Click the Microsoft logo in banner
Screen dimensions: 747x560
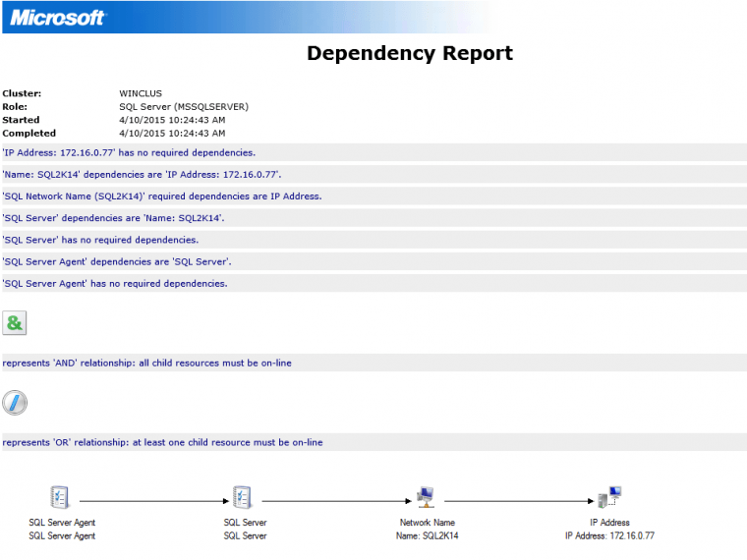click(57, 18)
